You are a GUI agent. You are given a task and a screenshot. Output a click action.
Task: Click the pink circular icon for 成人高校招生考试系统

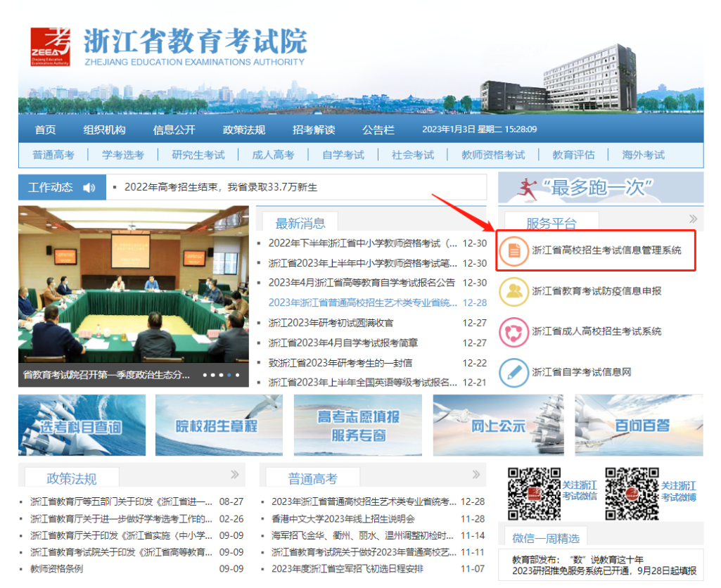(x=514, y=332)
